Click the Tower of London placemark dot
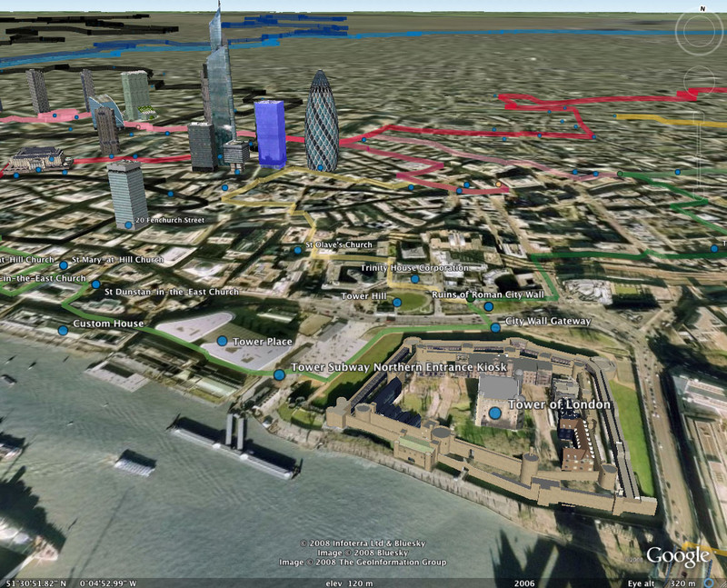 click(495, 413)
